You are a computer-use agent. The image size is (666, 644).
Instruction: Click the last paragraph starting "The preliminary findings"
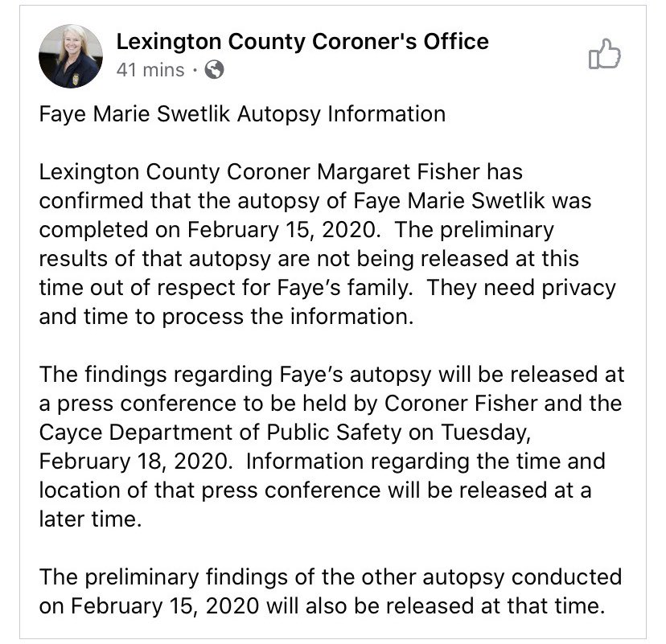330,591
